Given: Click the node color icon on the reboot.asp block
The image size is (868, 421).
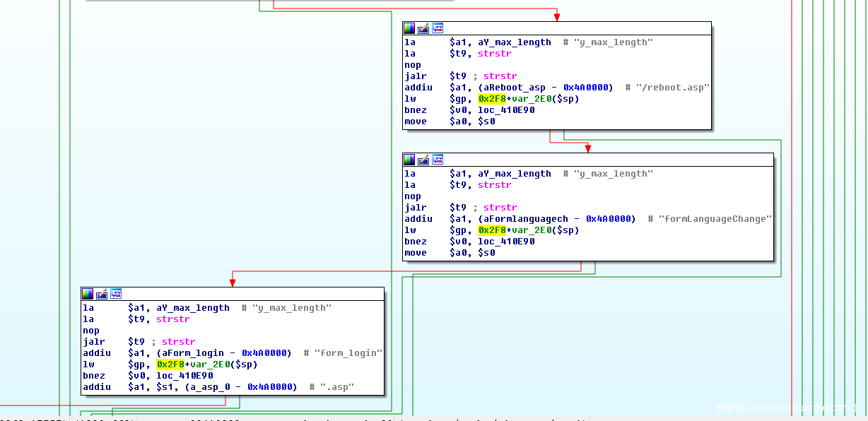Looking at the screenshot, I should pyautogui.click(x=409, y=28).
